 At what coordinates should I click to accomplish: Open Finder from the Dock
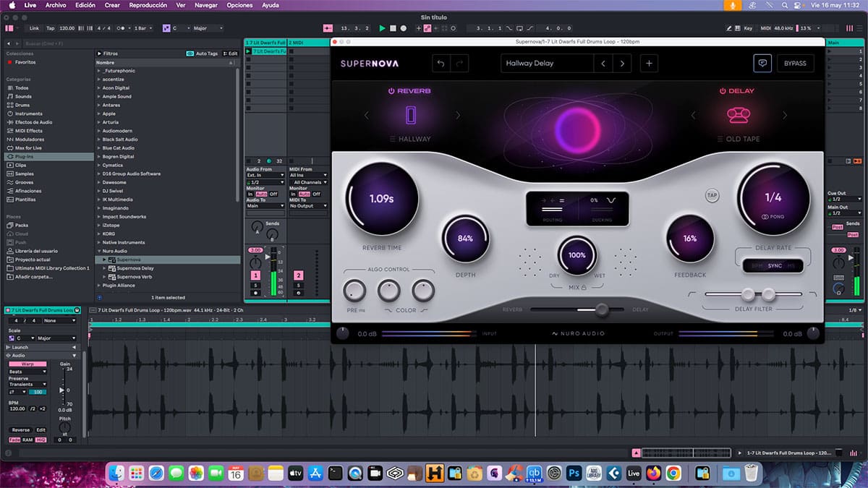(116, 474)
